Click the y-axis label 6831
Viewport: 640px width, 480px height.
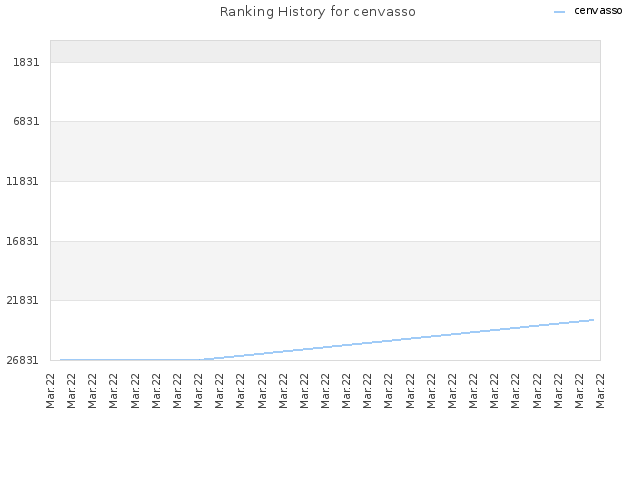[x=26, y=121]
